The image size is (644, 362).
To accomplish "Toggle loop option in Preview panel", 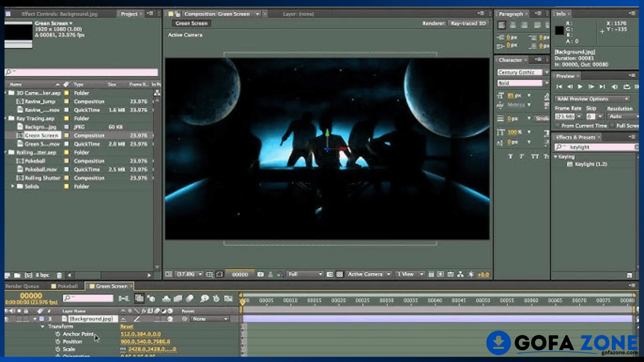I will [x=626, y=87].
